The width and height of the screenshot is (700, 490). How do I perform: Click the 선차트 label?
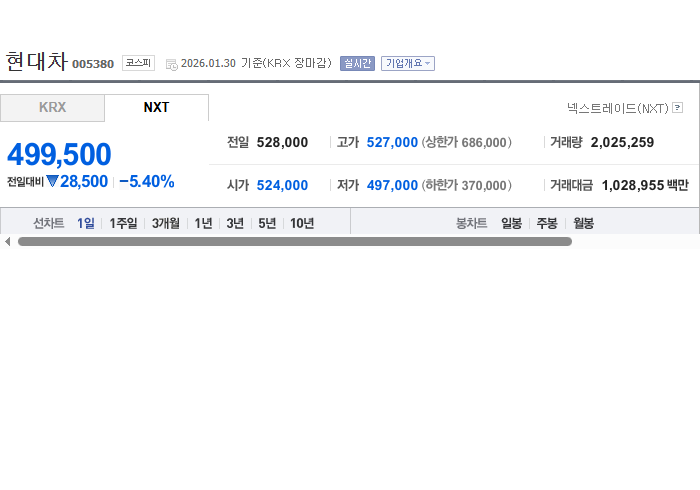coord(49,223)
